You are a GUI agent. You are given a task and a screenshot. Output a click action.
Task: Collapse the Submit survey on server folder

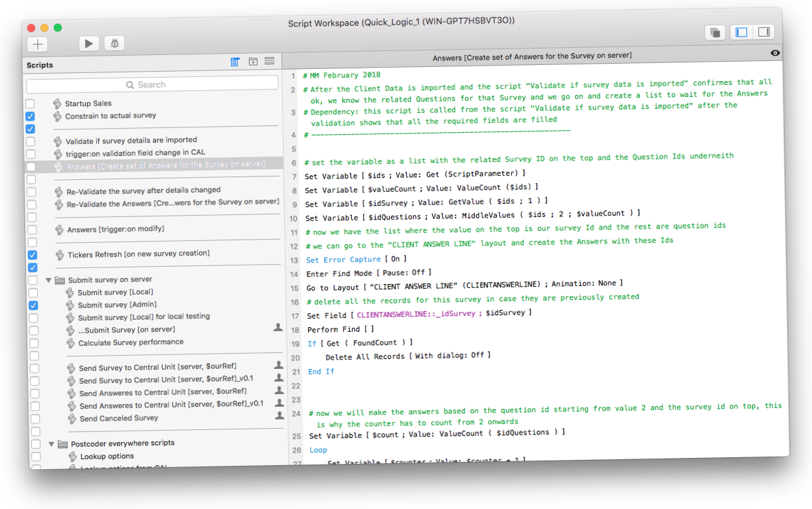coord(49,281)
